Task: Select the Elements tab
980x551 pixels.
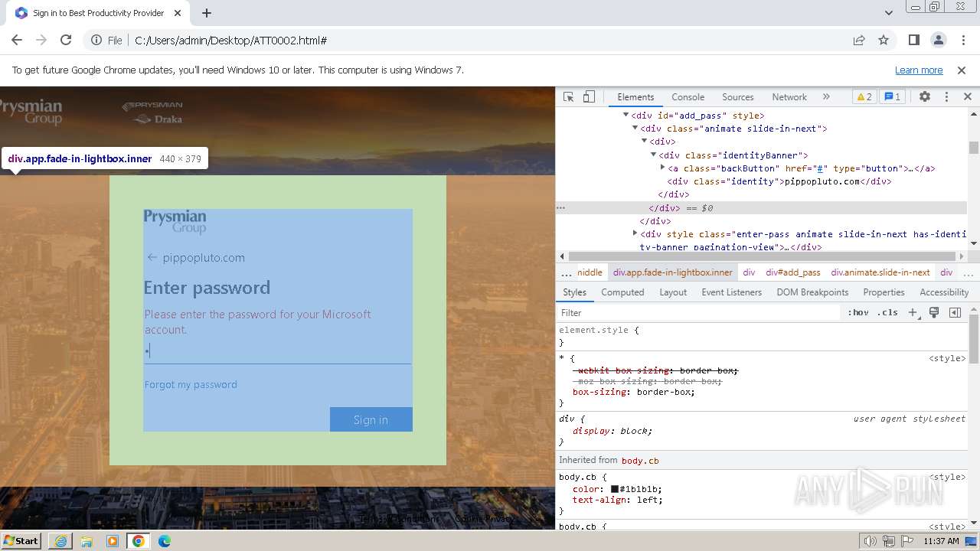Action: tap(635, 97)
